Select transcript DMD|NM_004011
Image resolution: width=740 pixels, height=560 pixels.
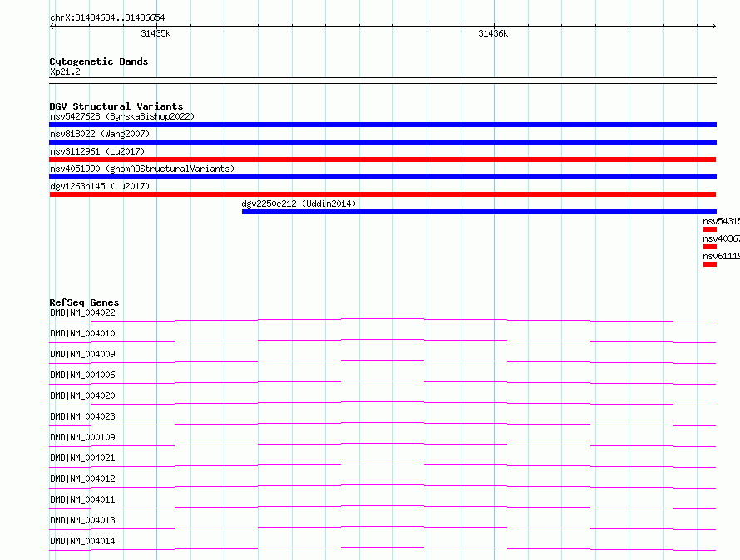coord(82,499)
